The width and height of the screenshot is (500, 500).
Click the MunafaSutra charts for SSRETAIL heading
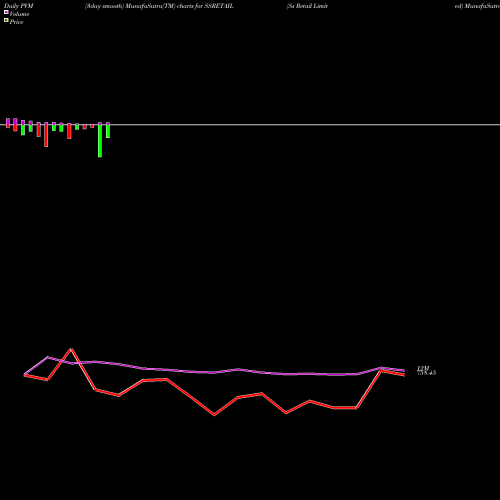click(159, 6)
